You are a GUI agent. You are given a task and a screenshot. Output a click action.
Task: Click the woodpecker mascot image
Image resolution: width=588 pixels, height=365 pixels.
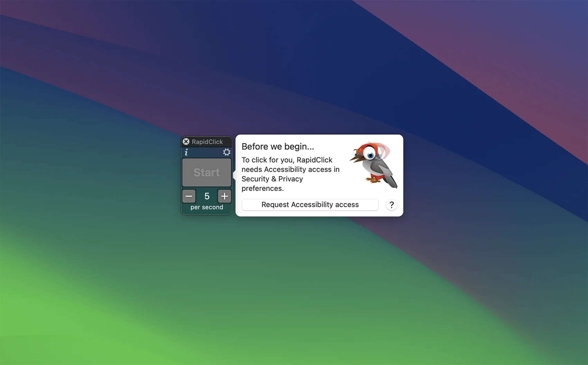[374, 165]
